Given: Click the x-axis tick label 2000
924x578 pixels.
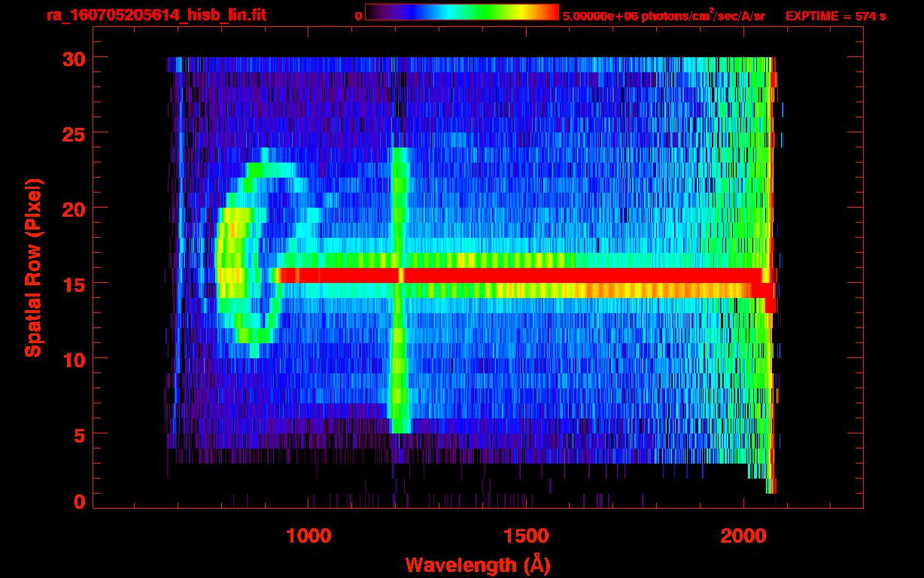Looking at the screenshot, I should pos(742,536).
